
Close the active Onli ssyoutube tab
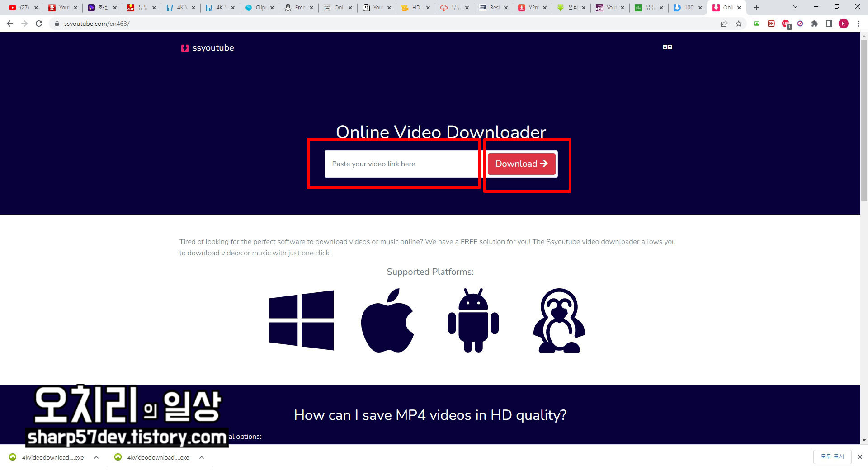point(739,8)
